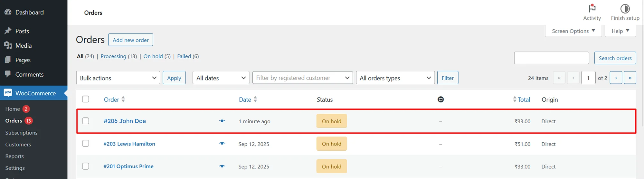Click the Dashboard gauge icon
The image size is (644, 179).
coord(8,12)
